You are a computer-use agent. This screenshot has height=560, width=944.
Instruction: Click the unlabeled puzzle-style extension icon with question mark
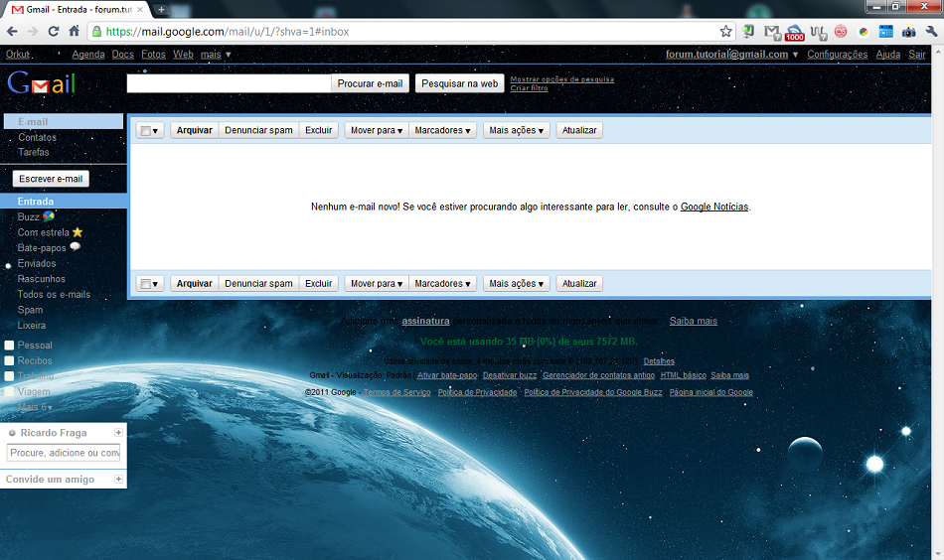click(818, 32)
